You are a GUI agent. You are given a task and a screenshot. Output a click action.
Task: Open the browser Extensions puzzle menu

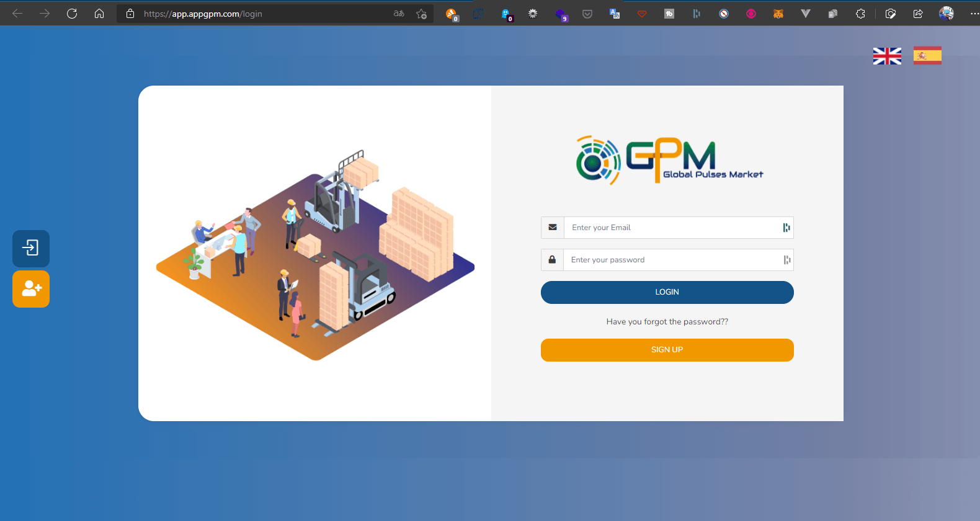click(860, 14)
